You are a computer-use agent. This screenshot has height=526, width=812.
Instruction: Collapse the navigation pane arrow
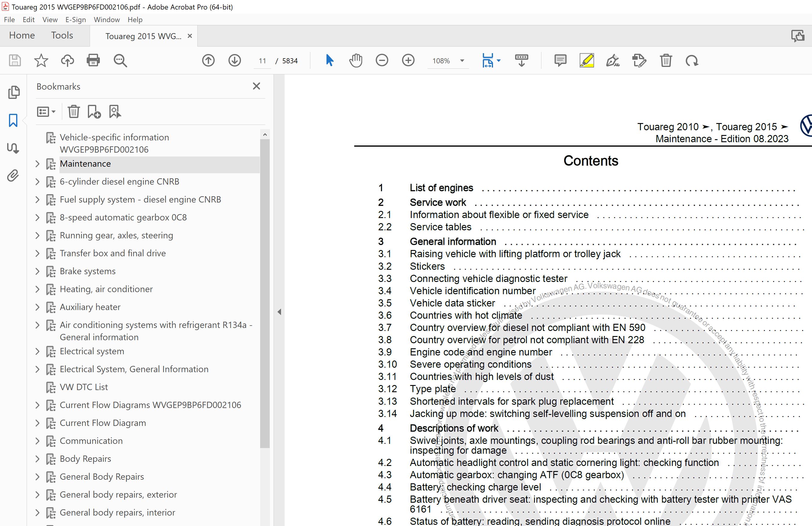tap(280, 312)
